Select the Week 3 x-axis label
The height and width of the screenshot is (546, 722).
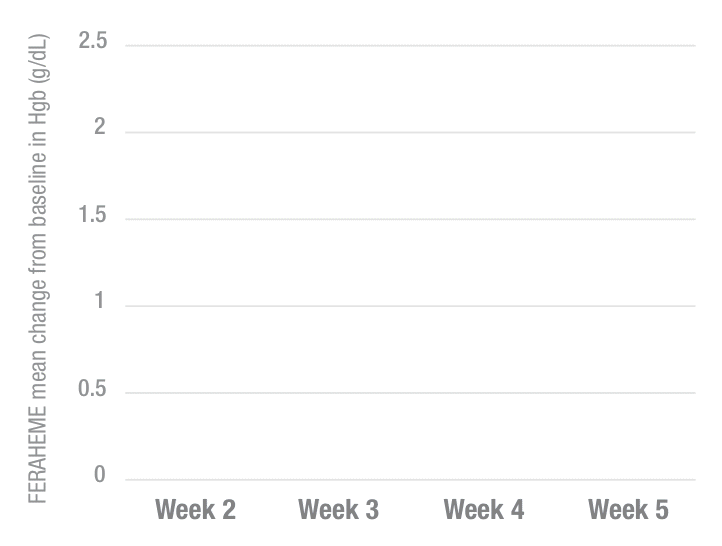(339, 511)
